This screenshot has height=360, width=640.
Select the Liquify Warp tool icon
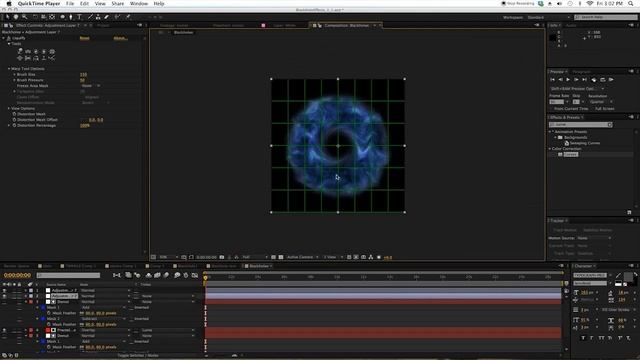[x=20, y=51]
